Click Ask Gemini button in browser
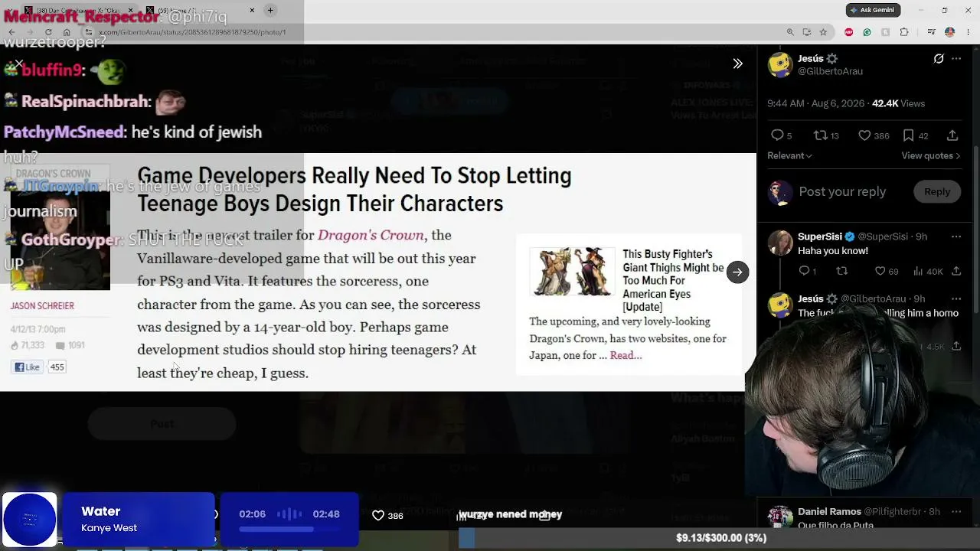980x551 pixels. click(874, 10)
